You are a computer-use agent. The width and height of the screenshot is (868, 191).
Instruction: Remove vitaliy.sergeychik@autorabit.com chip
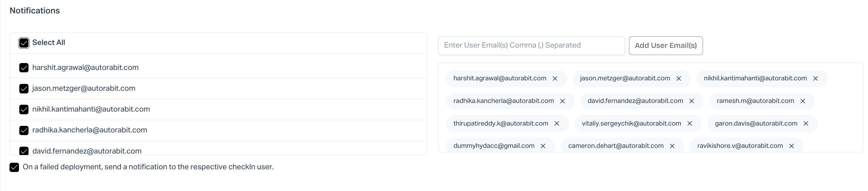[690, 123]
